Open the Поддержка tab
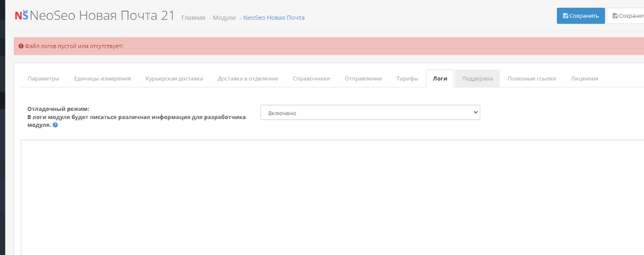The width and height of the screenshot is (644, 255). [477, 78]
